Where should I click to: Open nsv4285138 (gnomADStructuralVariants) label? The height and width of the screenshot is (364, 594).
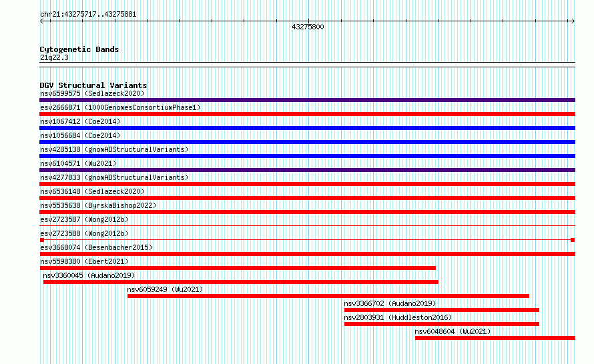[x=114, y=149]
